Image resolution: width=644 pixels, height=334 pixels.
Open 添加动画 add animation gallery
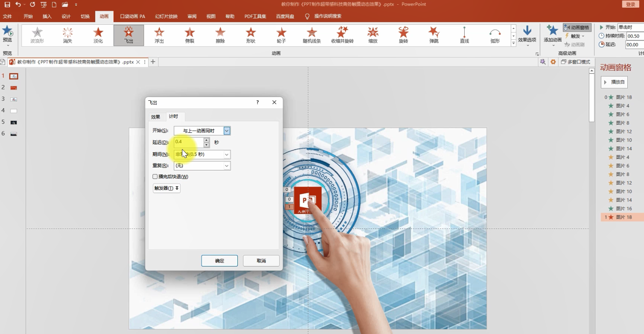pos(553,36)
